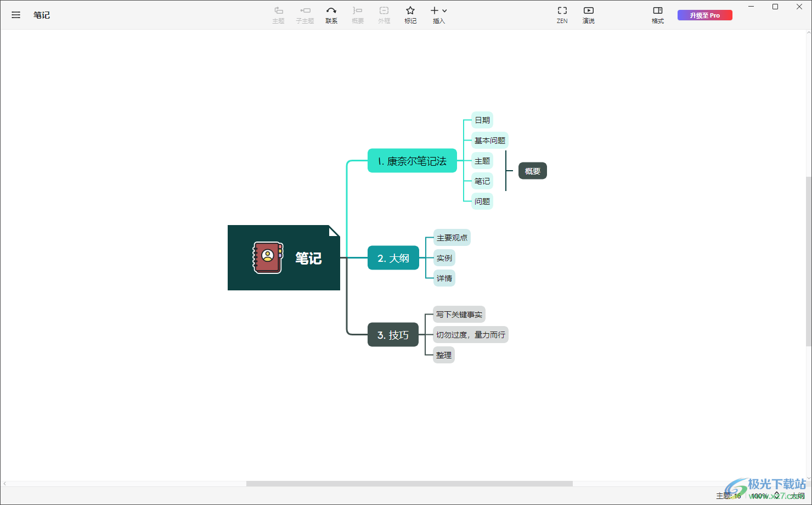The width and height of the screenshot is (812, 505).
Task: Enter ZEN fullscreen mode
Action: tap(562, 15)
